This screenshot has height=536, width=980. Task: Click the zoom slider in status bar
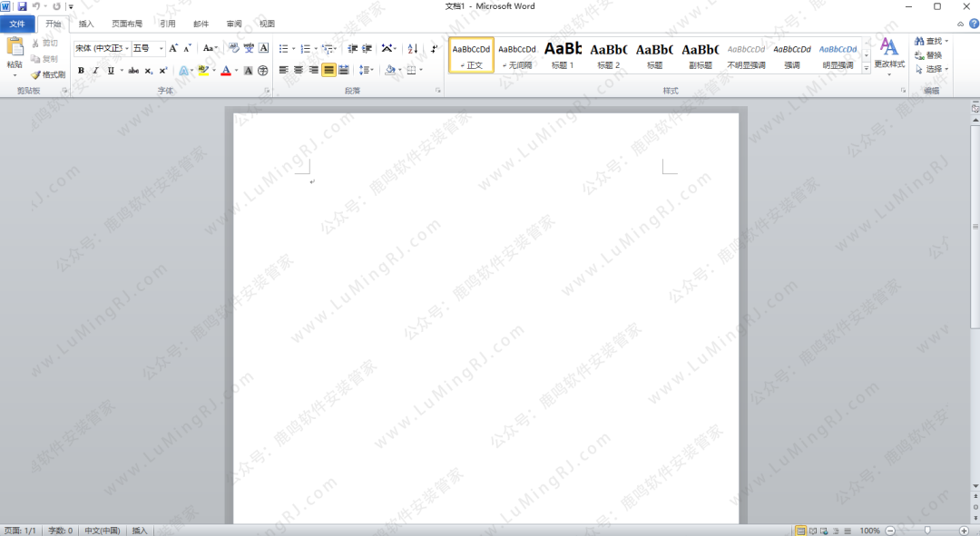tap(926, 530)
